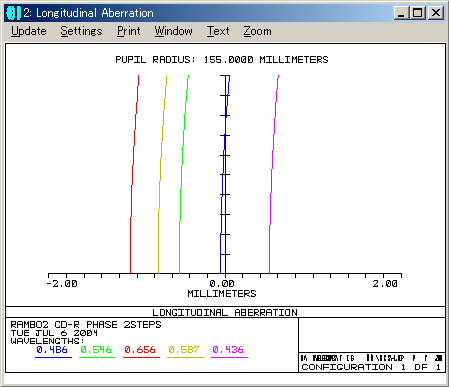
Task: Maximize the Longitudinal Aberration window
Action: 418,13
